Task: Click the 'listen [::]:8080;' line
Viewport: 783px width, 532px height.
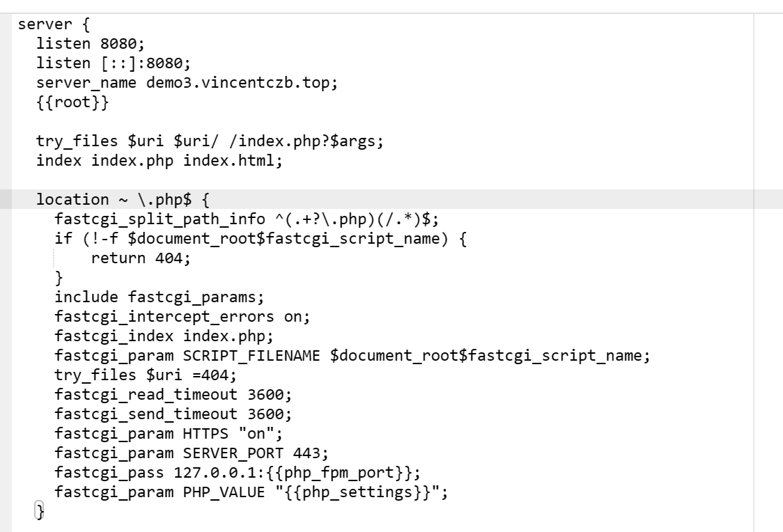Action: [x=114, y=63]
